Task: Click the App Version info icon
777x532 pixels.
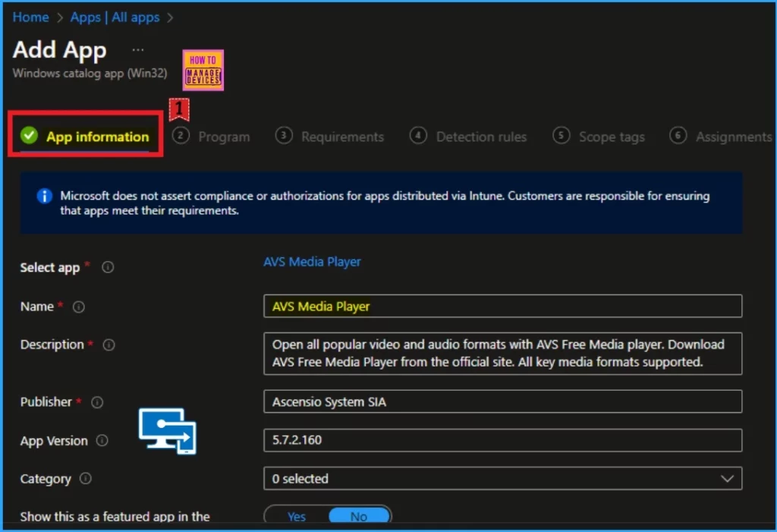Action: point(102,441)
